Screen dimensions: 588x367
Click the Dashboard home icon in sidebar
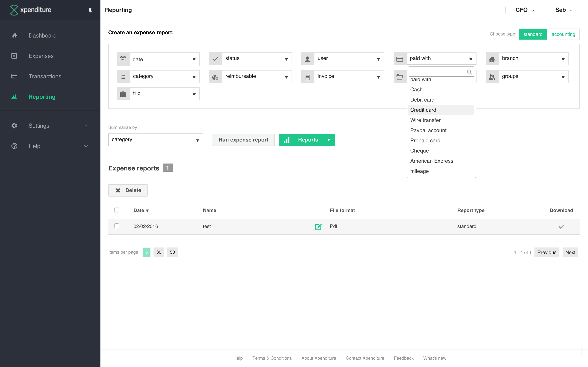click(x=14, y=35)
